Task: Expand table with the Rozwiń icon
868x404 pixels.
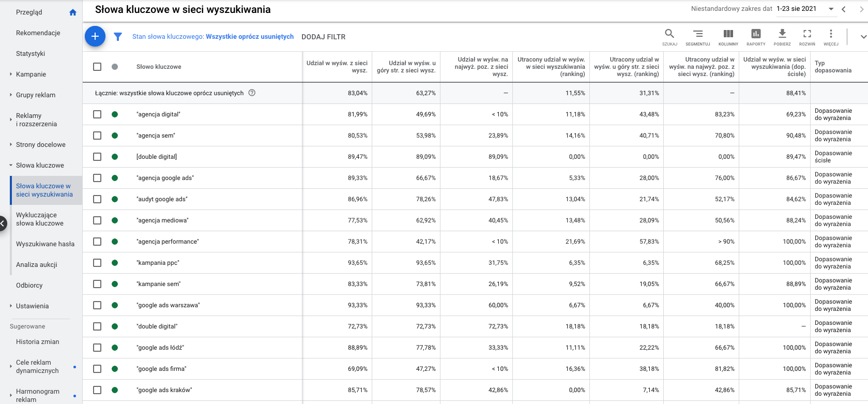Action: click(807, 37)
